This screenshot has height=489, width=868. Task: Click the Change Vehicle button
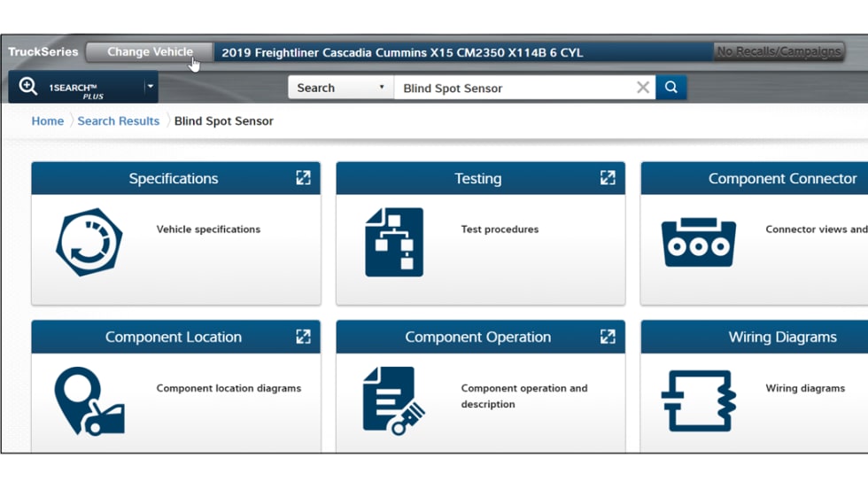149,52
